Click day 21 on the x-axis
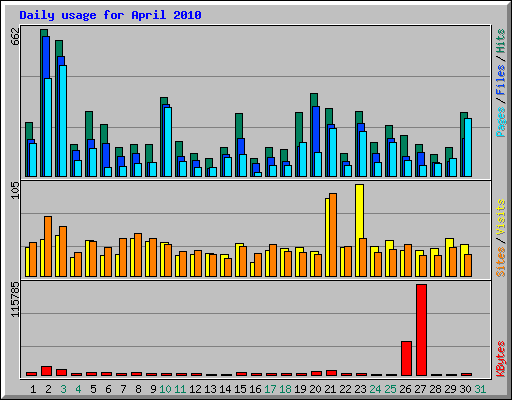Screen dimensions: 512x400 point(330,389)
